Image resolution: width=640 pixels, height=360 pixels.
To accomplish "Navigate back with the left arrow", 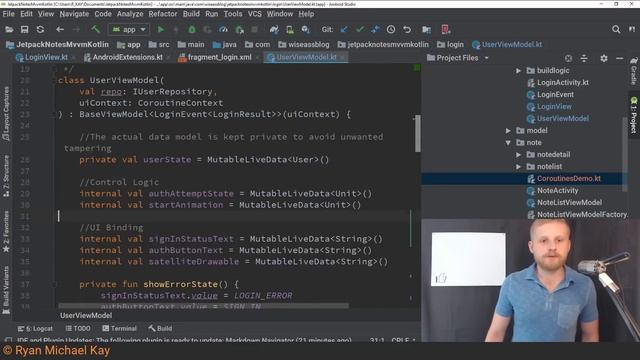I will coord(60,29).
